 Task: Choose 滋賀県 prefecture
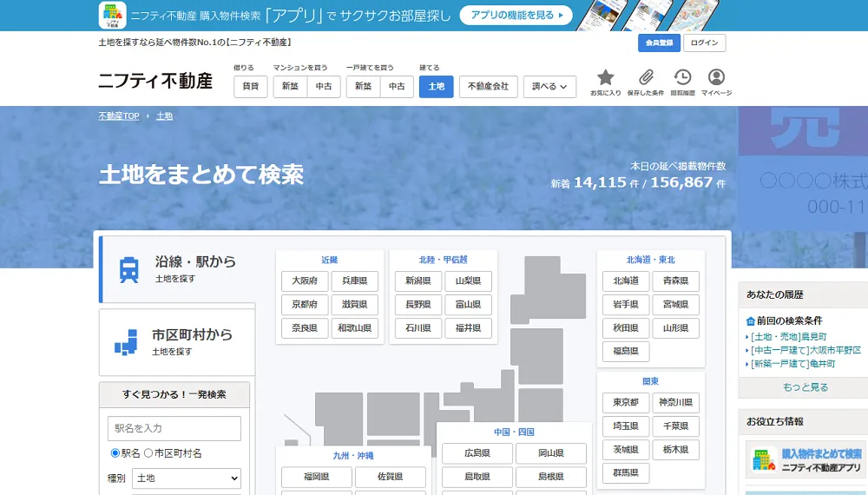coord(355,305)
